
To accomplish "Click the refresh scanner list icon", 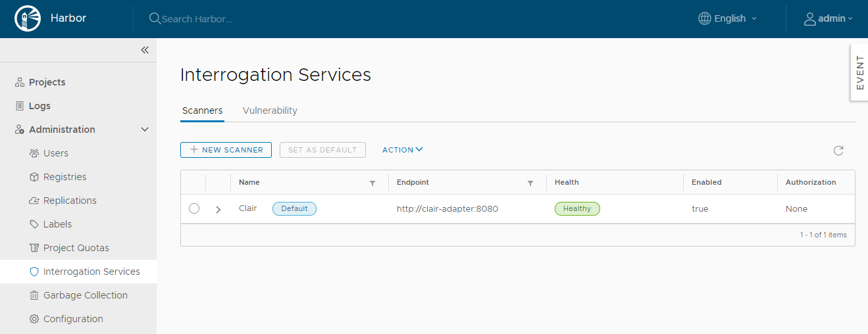I will click(x=838, y=151).
